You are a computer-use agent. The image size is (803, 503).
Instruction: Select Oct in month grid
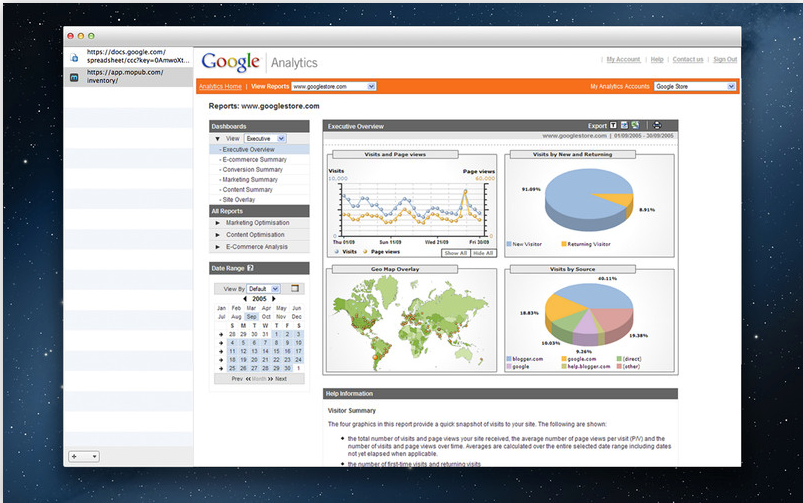266,317
